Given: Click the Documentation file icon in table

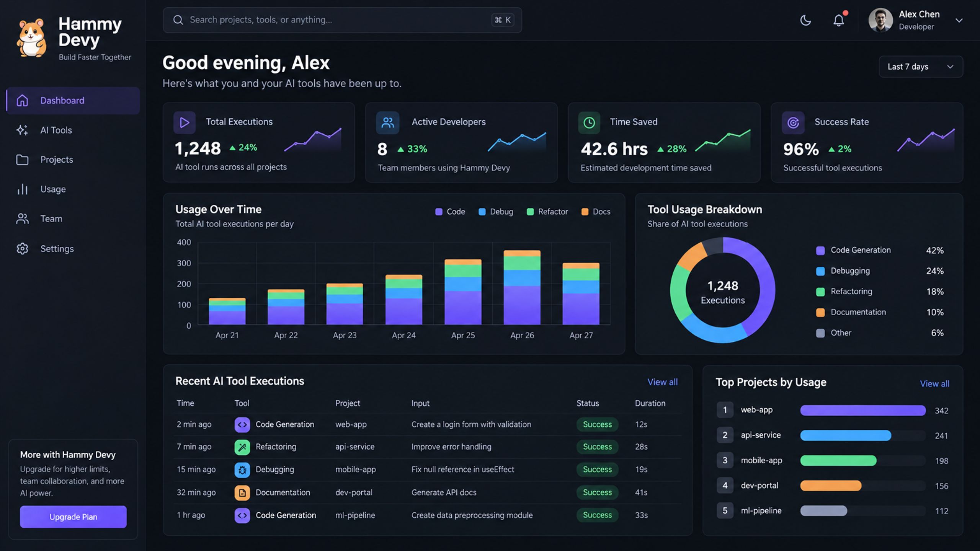Looking at the screenshot, I should point(242,493).
